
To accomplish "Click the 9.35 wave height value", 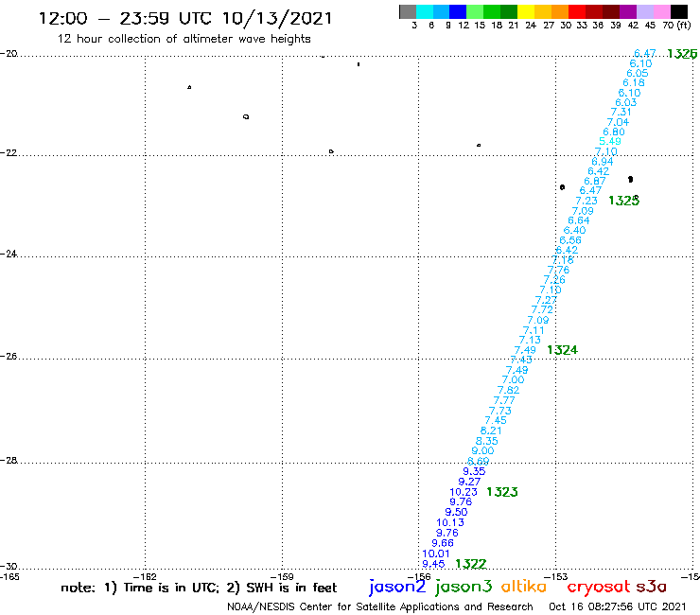I will (474, 471).
